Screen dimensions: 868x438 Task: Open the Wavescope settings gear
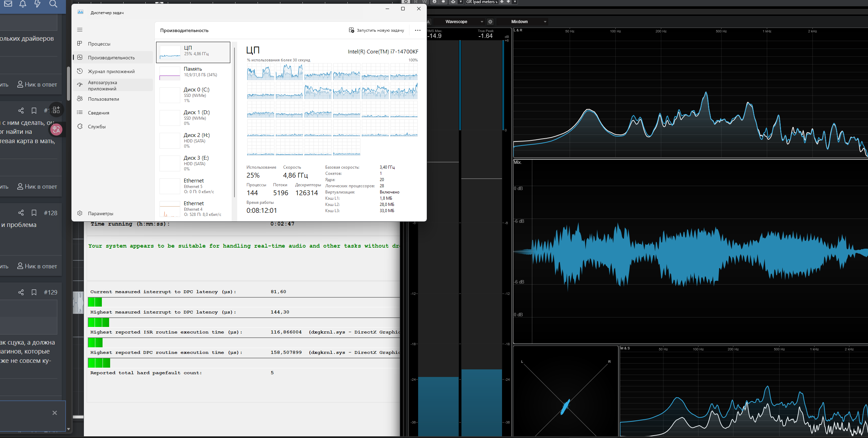(x=490, y=22)
